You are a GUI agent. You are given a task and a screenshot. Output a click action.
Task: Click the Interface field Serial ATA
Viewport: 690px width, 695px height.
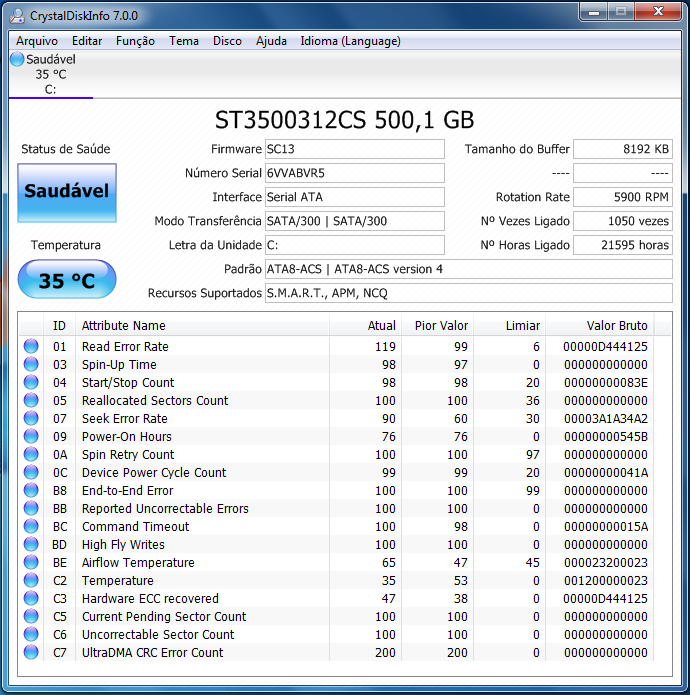pos(355,197)
